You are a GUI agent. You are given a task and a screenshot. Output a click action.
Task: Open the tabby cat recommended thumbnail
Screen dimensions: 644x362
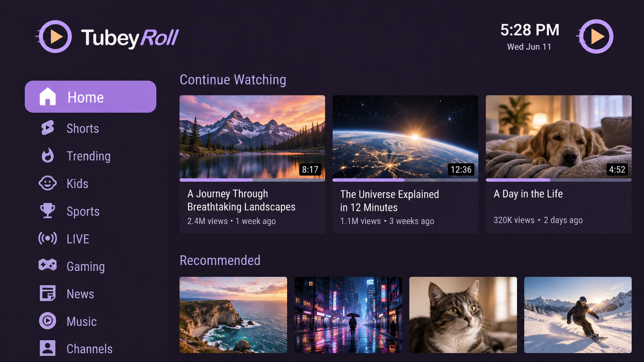463,315
